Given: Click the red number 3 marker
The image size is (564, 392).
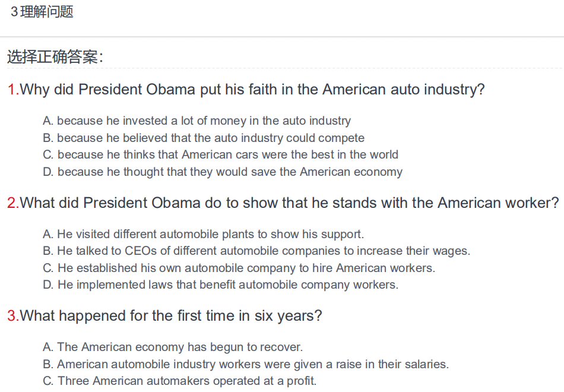Looking at the screenshot, I should click(13, 316).
